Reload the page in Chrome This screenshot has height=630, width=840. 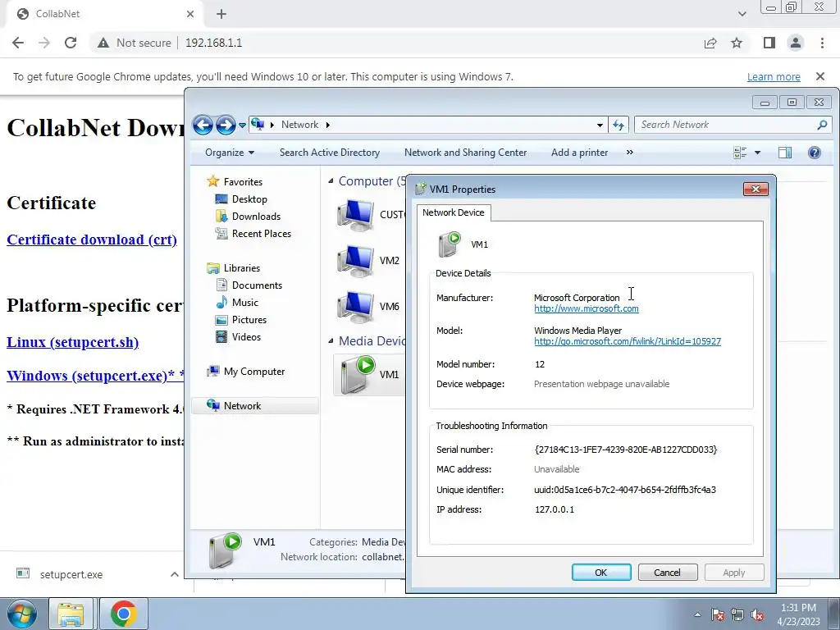coord(71,43)
